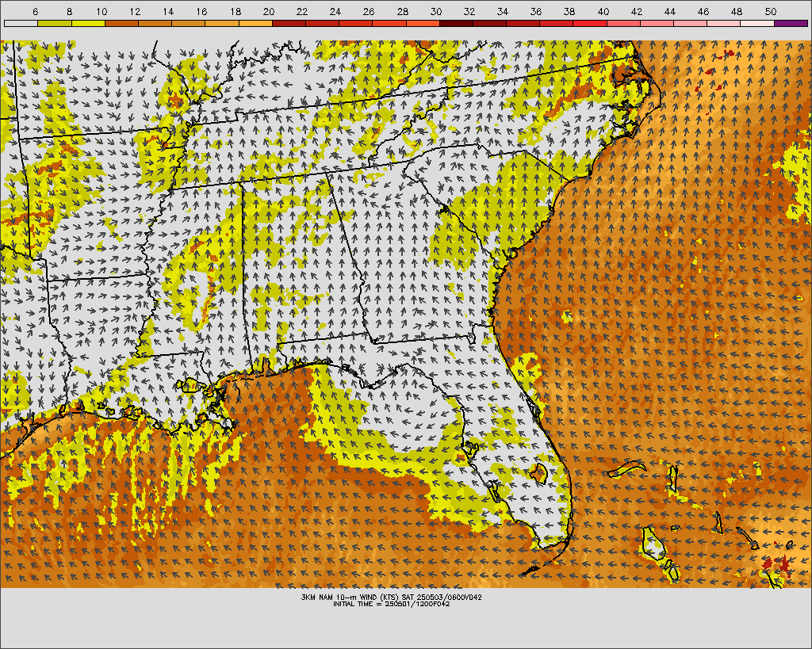Select the legend label "48"
The height and width of the screenshot is (649, 812).
click(x=737, y=11)
